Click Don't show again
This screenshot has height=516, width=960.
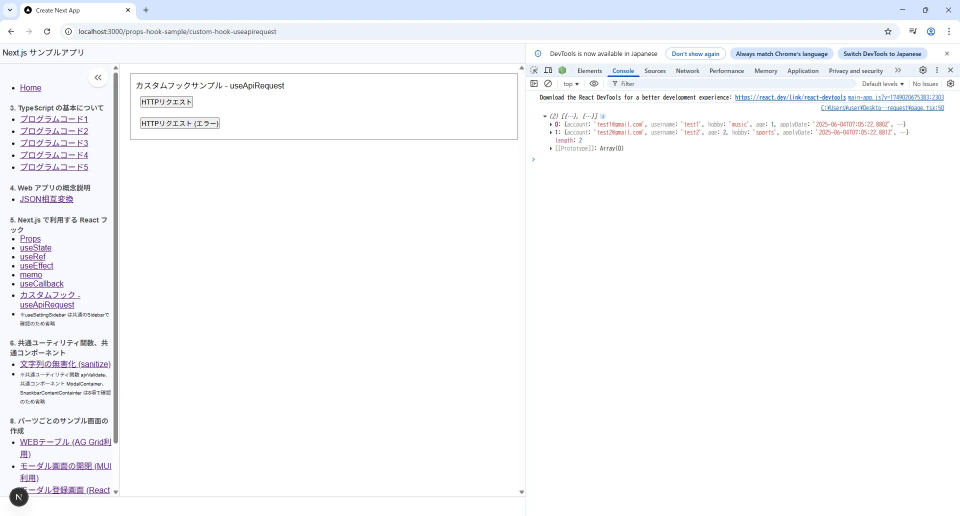(696, 54)
